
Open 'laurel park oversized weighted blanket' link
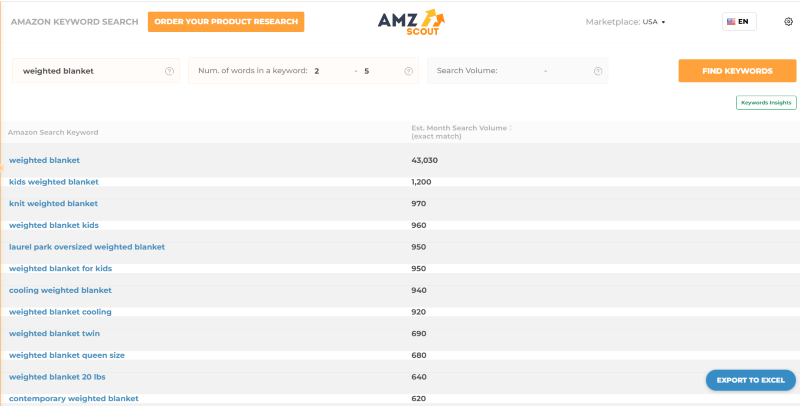click(87, 247)
